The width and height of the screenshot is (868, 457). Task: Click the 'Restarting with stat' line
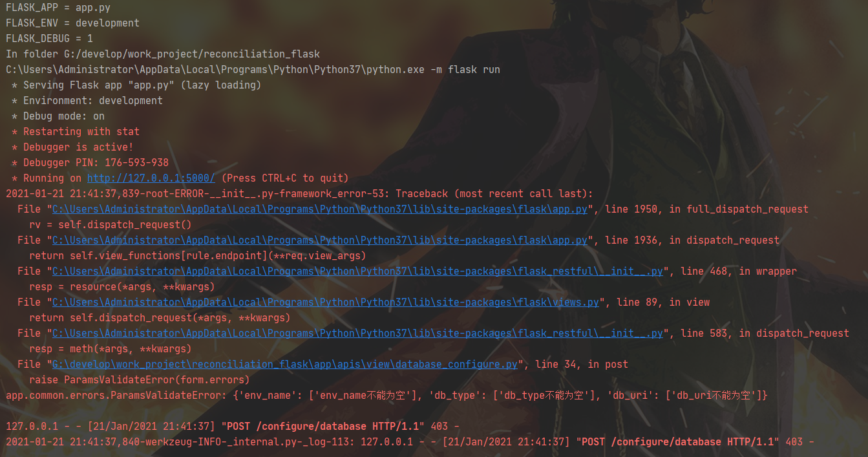(76, 132)
